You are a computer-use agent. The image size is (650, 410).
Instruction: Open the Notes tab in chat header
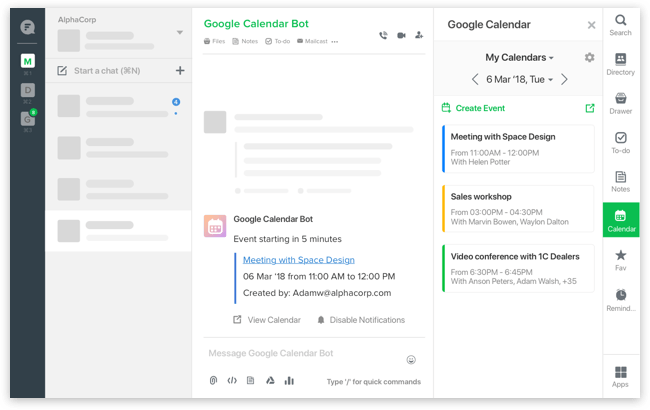(x=245, y=41)
